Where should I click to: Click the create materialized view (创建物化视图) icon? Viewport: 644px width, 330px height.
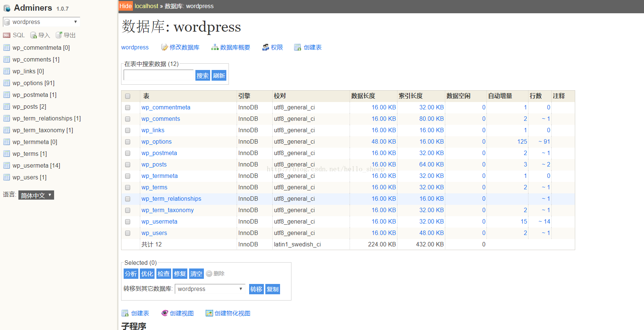(x=209, y=313)
